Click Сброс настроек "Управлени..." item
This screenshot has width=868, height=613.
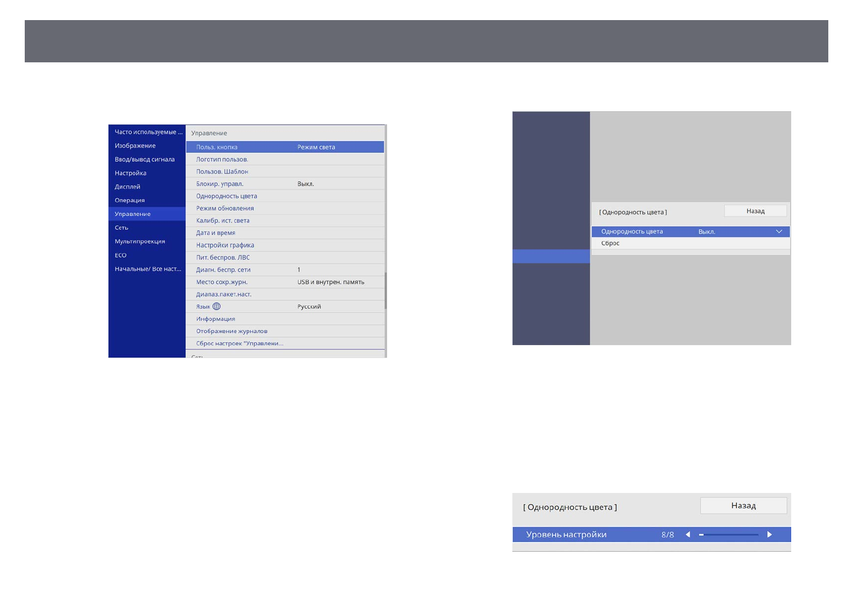click(x=240, y=344)
